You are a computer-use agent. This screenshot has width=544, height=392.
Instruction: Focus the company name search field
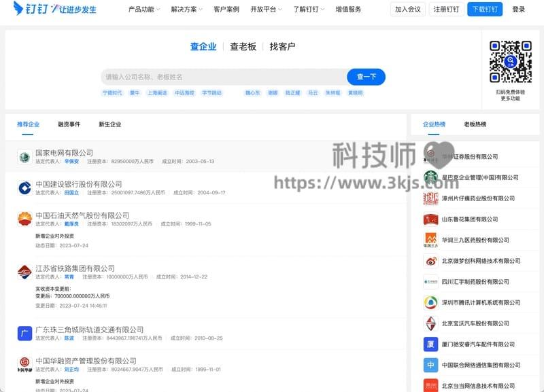point(224,77)
